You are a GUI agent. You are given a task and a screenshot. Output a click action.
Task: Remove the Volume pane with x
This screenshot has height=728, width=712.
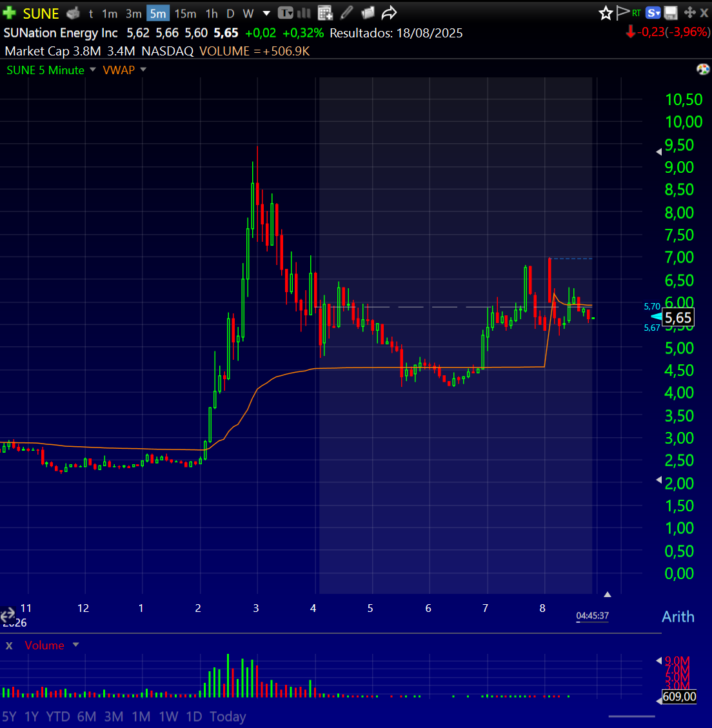(x=9, y=645)
